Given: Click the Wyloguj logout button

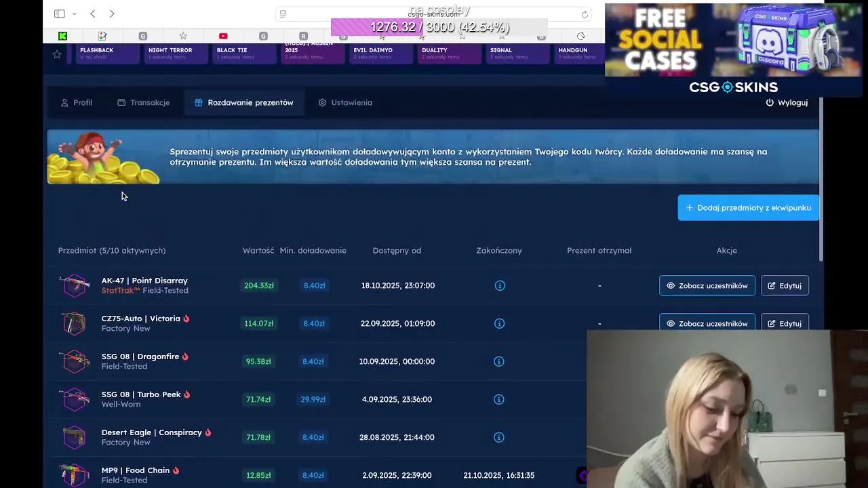Looking at the screenshot, I should pyautogui.click(x=787, y=102).
